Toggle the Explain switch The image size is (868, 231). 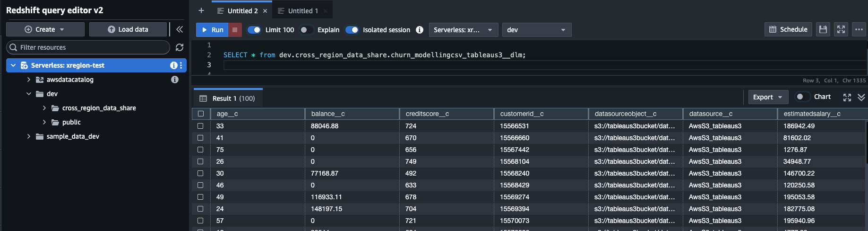(x=306, y=30)
